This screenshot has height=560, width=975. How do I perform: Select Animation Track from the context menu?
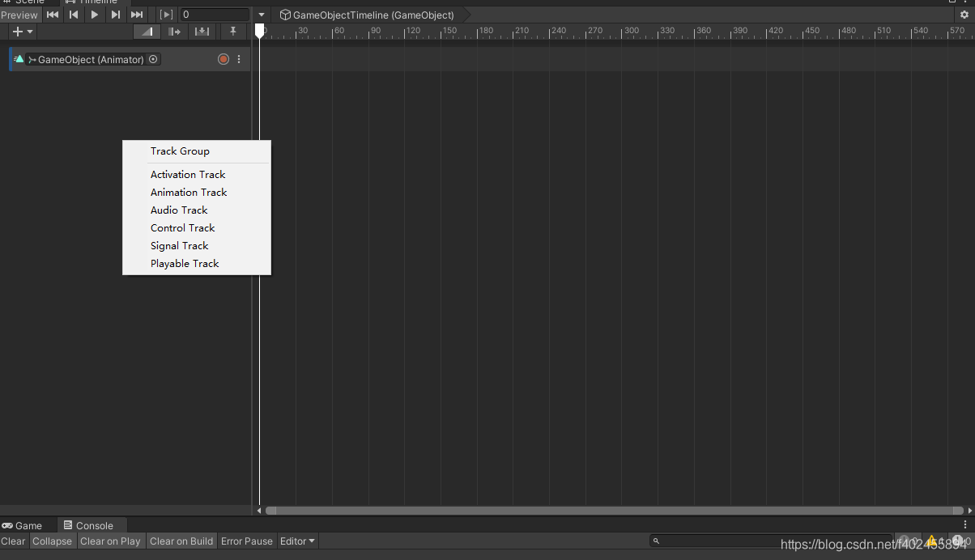[189, 192]
